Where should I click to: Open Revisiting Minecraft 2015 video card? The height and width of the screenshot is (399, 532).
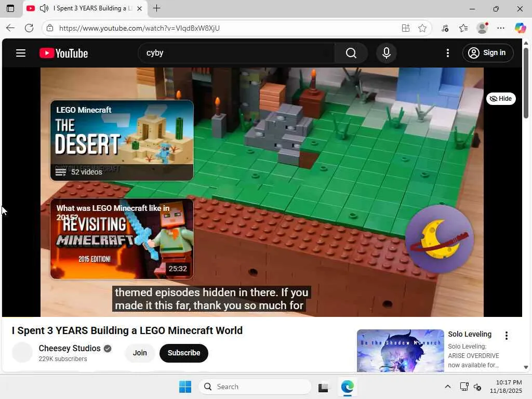pos(122,239)
